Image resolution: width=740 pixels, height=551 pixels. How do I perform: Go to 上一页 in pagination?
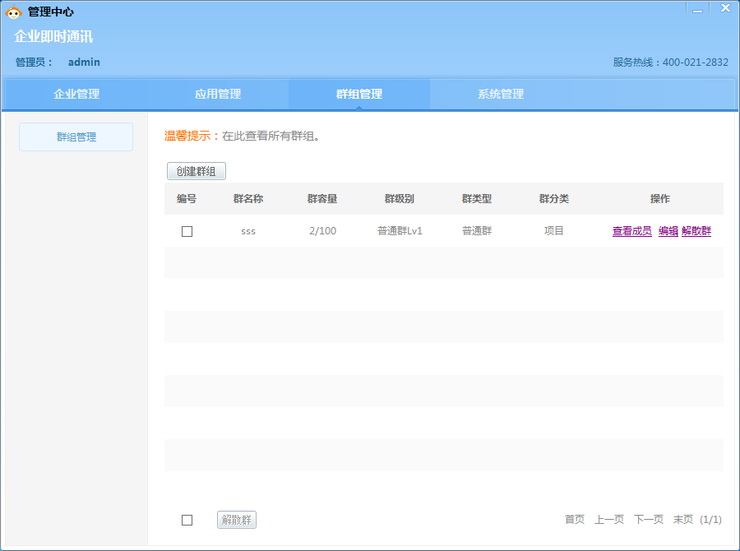(x=609, y=520)
